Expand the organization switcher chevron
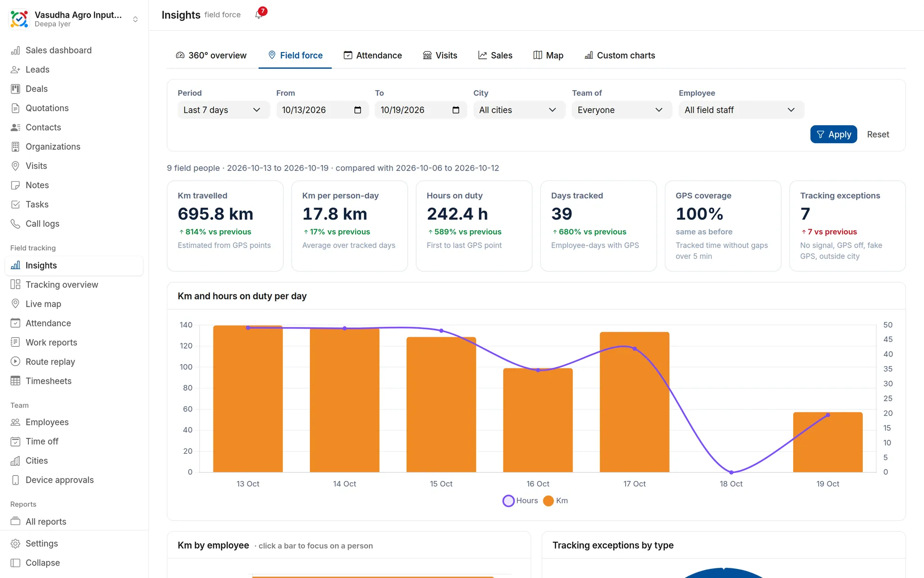 pos(135,19)
